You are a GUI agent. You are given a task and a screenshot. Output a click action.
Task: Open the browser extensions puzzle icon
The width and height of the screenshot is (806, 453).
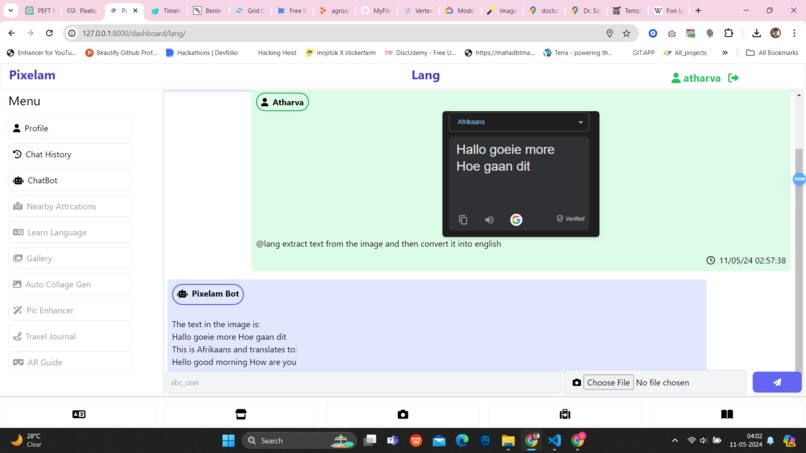[728, 33]
